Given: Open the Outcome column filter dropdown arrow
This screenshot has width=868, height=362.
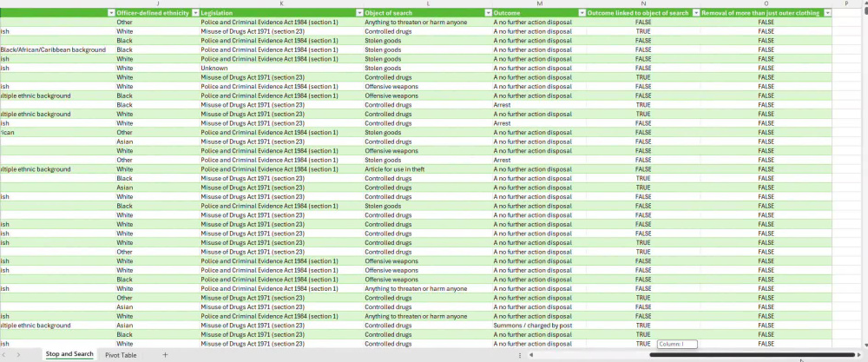Looking at the screenshot, I should pyautogui.click(x=582, y=13).
